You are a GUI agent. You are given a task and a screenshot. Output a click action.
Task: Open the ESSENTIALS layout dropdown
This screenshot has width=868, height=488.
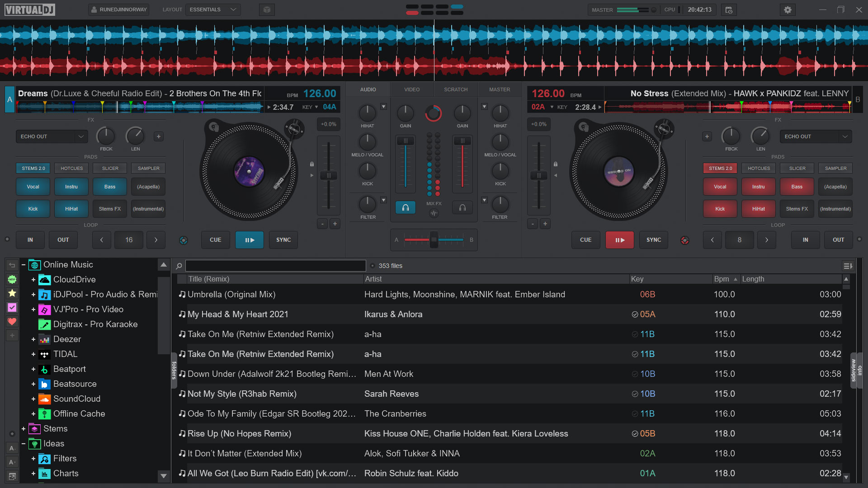[x=212, y=9]
